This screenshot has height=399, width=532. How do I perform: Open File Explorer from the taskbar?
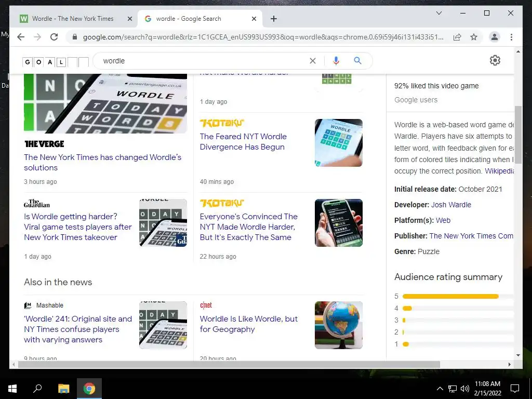(x=63, y=389)
